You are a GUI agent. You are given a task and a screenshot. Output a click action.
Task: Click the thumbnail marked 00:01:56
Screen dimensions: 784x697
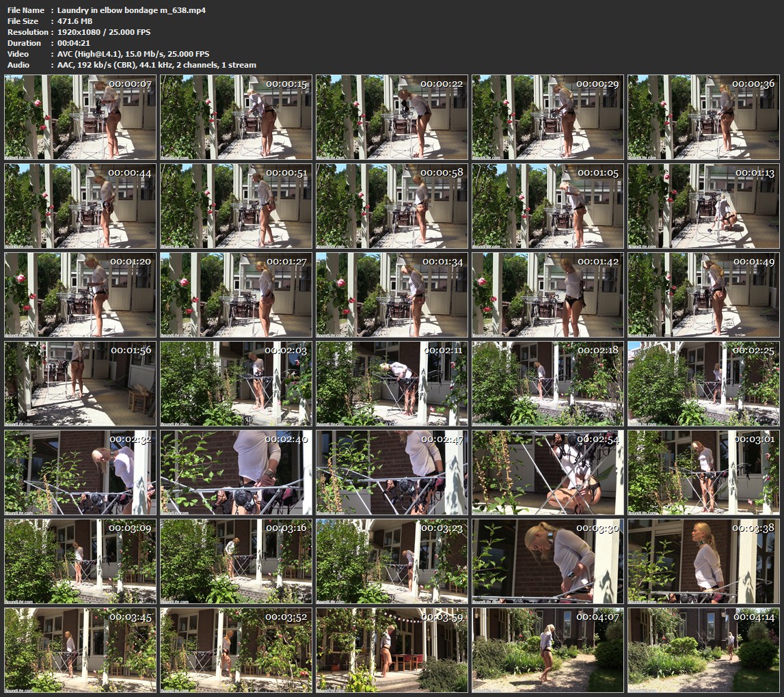81,384
